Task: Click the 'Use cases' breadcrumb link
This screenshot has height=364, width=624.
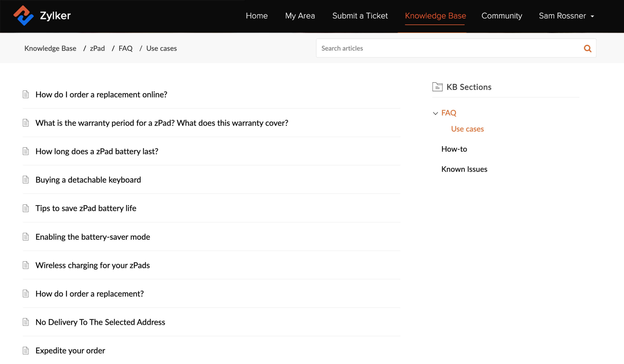Action: (162, 48)
